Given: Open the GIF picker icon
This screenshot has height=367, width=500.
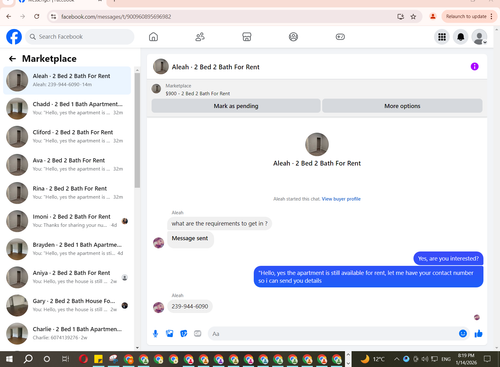Looking at the screenshot, I should (x=198, y=334).
